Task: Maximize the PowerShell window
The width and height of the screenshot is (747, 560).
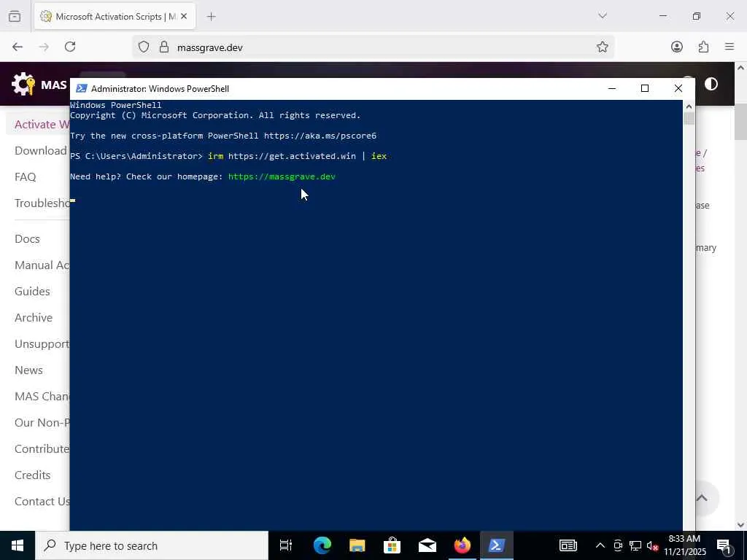Action: click(x=645, y=88)
